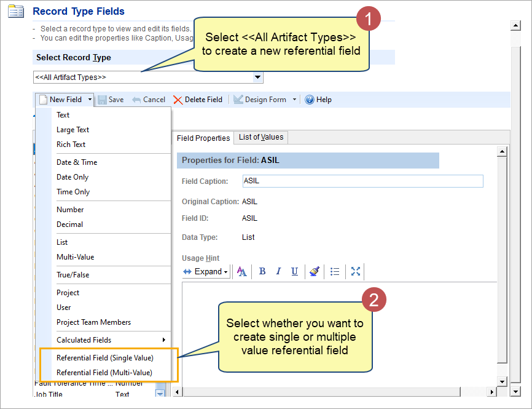Image resolution: width=532 pixels, height=409 pixels.
Task: Open the New Field dropdown arrow
Action: (90, 100)
